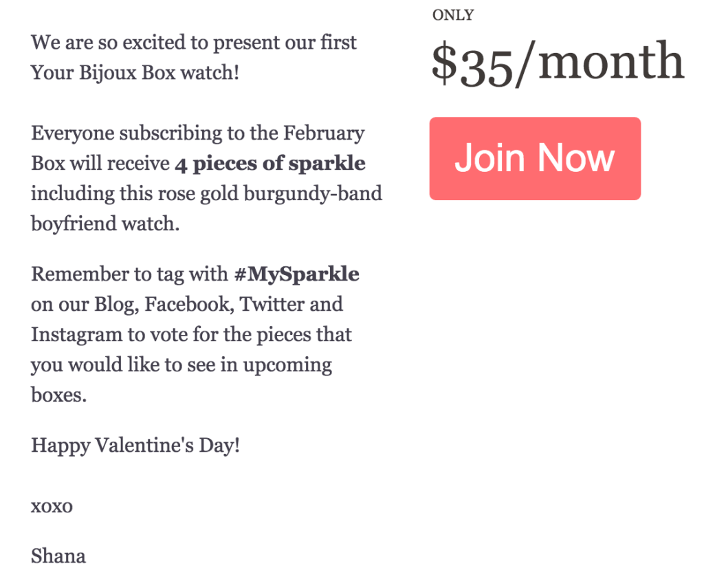
Task: Click the 'We are so excited' opening line
Action: pyautogui.click(x=193, y=43)
